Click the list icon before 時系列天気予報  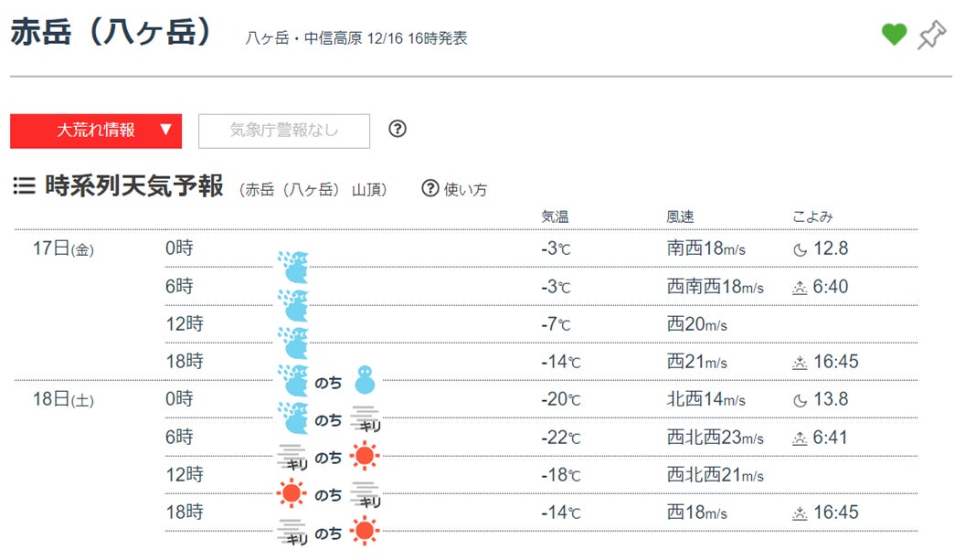(24, 187)
